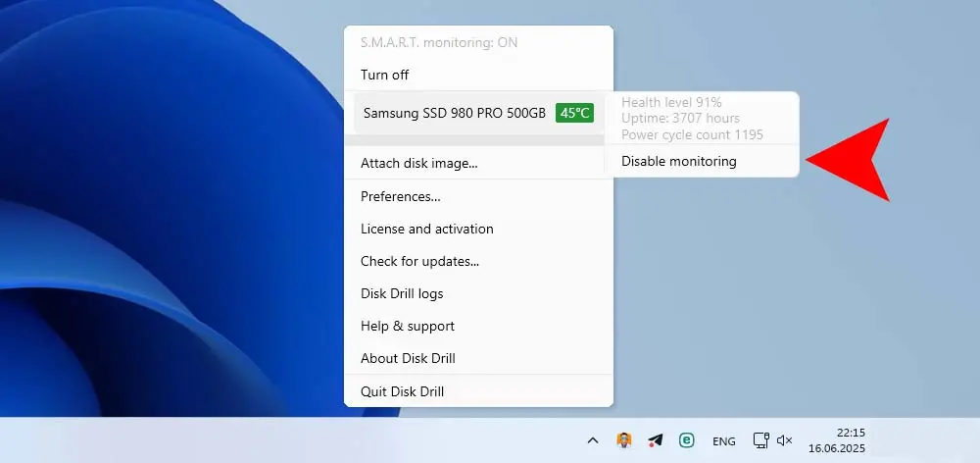Click the Uptime: 3707 hours text
The width and height of the screenshot is (980, 463).
click(680, 119)
